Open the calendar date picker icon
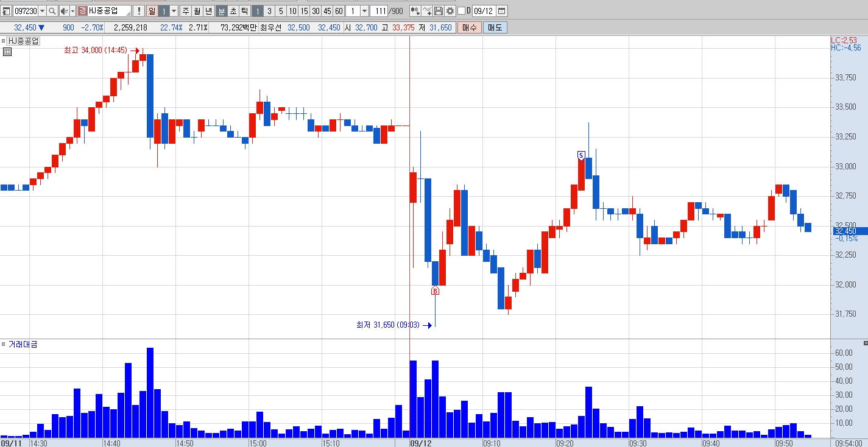Image resolution: width=868 pixels, height=447 pixels. (x=502, y=11)
